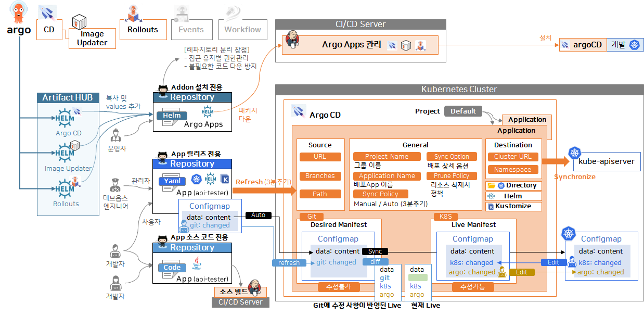Click the Kubernetes Cluster header

(459, 90)
